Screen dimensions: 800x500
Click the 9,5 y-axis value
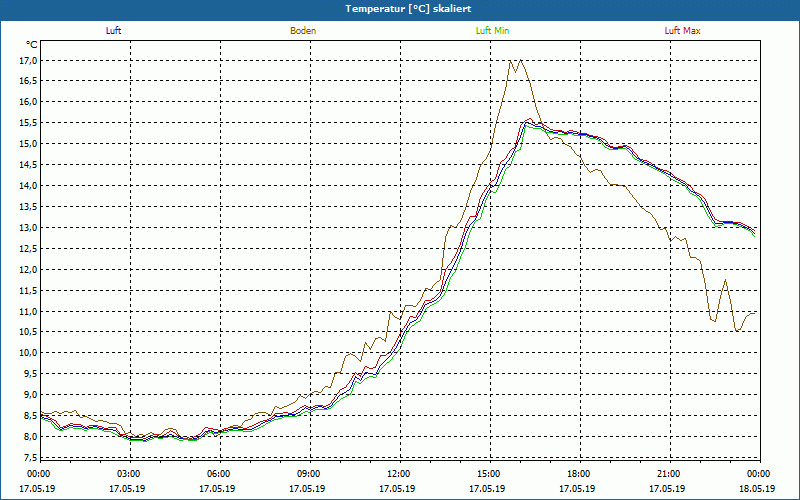31,374
